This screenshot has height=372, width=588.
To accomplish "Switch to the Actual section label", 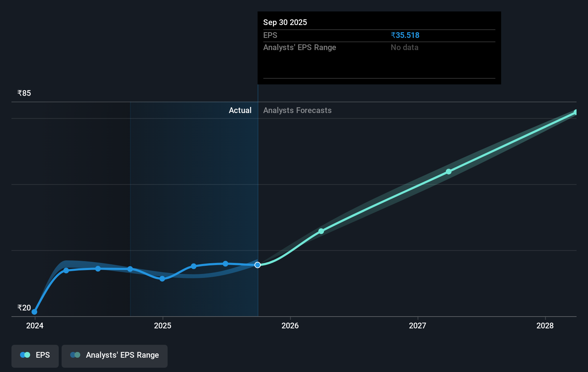I will pyautogui.click(x=240, y=110).
